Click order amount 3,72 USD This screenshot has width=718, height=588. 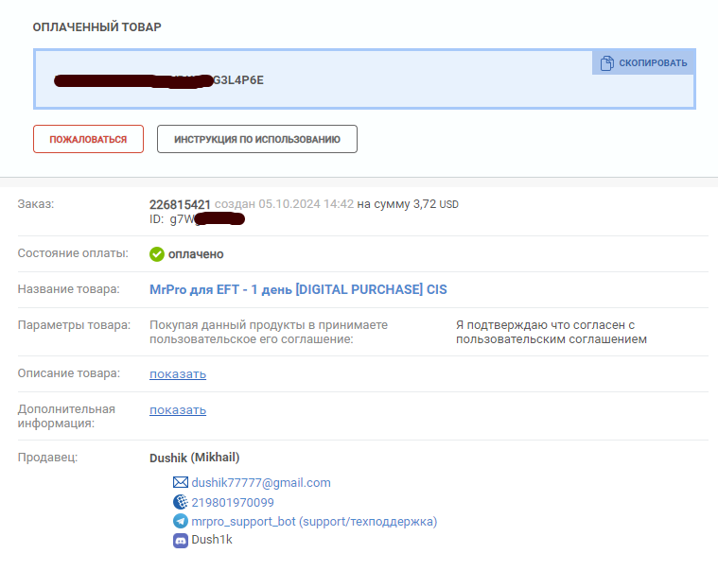coord(435,204)
